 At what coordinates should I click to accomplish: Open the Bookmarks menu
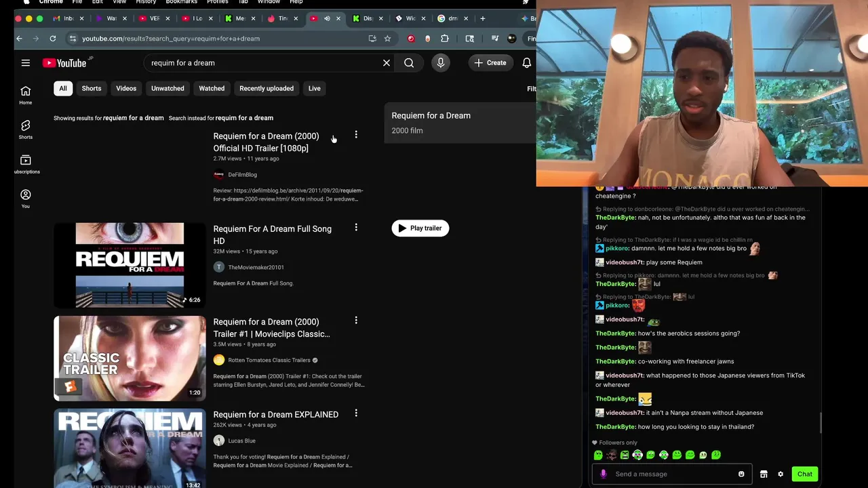tap(181, 2)
